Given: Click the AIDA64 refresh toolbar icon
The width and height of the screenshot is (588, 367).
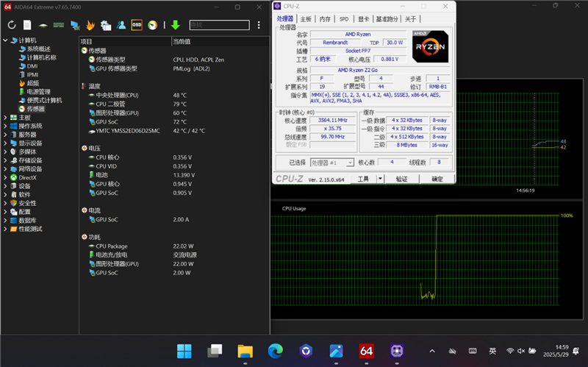Looking at the screenshot, I should (12, 25).
